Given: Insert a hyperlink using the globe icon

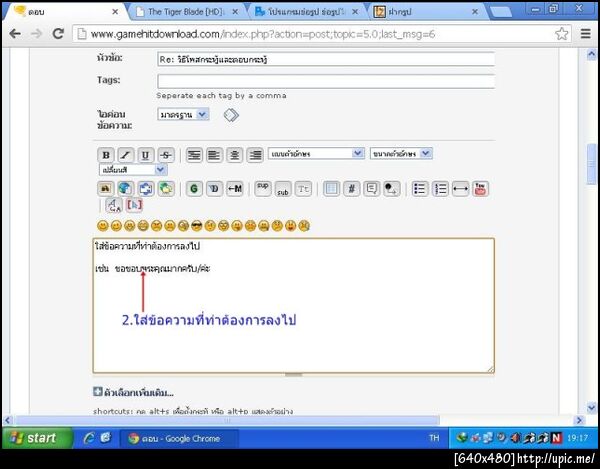Looking at the screenshot, I should pos(126,189).
